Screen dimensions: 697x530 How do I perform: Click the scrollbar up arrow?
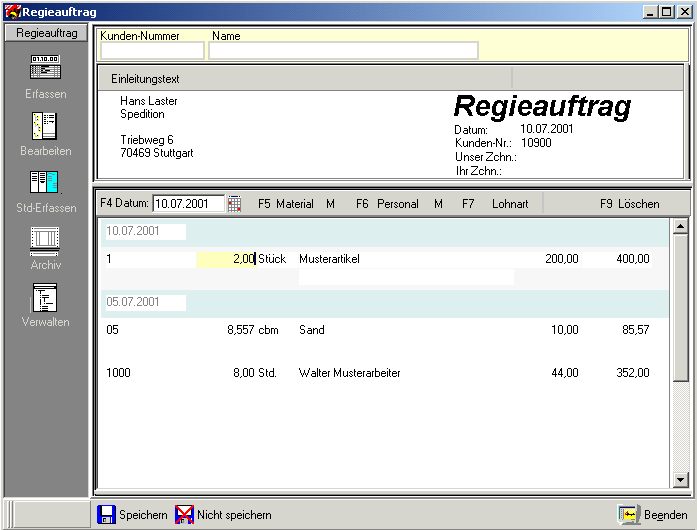(x=681, y=226)
